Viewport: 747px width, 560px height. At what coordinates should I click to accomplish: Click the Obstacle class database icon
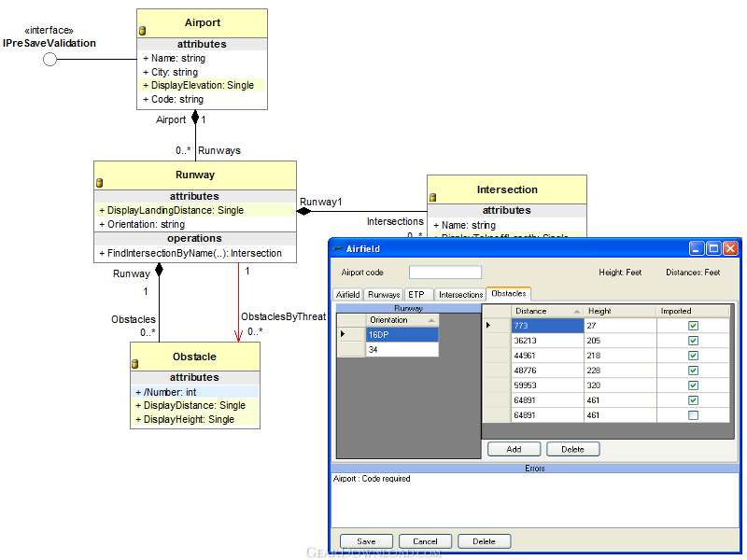coord(135,364)
